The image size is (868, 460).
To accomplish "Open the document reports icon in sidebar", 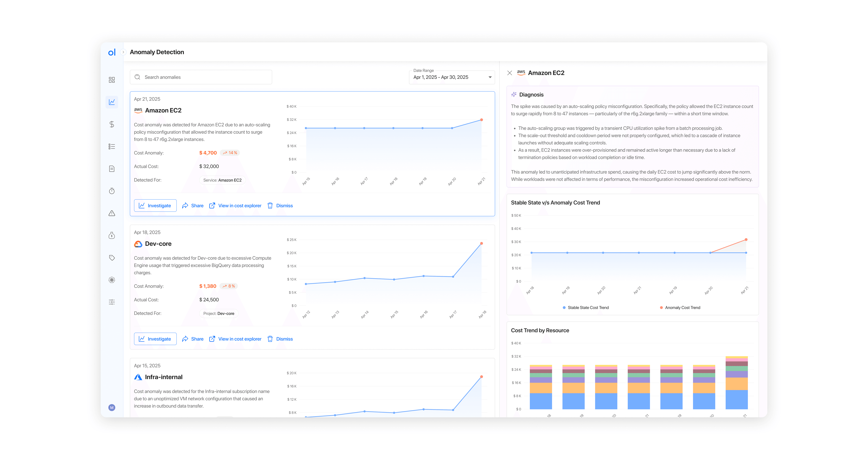I will coord(112,169).
